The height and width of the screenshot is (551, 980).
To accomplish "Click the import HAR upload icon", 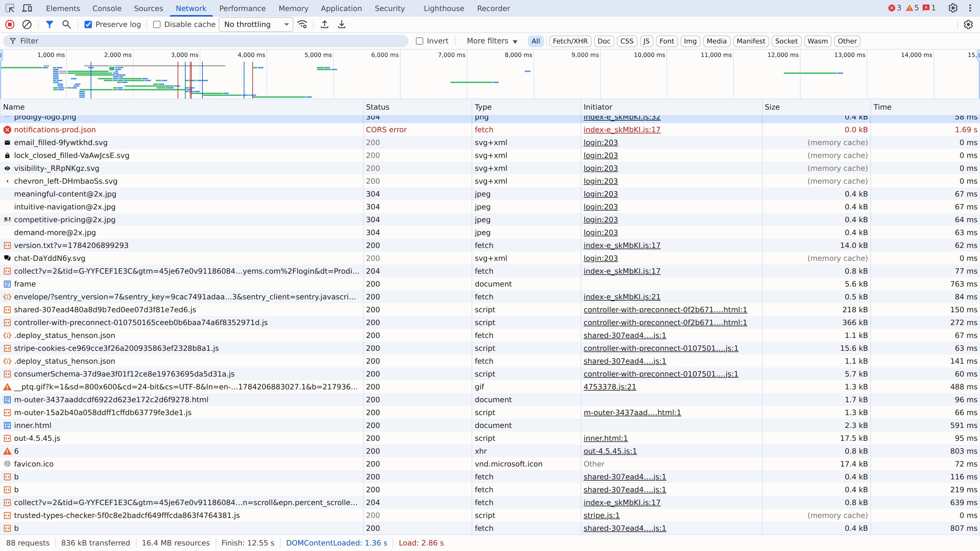I will (325, 24).
